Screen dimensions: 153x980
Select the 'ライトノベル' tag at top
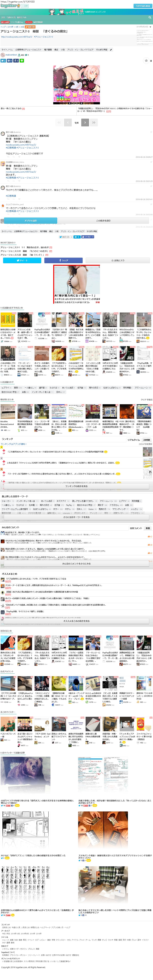7,50
